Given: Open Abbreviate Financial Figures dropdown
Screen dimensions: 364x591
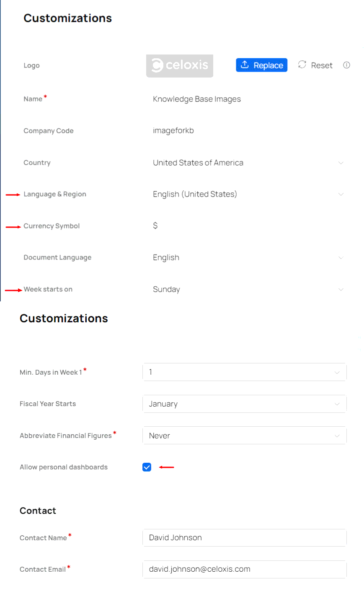Looking at the screenshot, I should [244, 435].
